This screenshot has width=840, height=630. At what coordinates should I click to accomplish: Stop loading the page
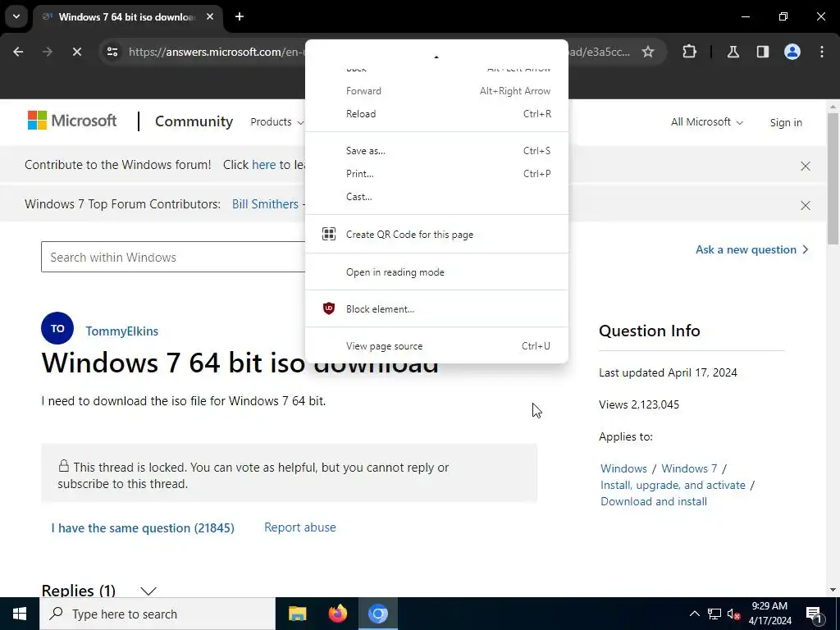tap(76, 52)
